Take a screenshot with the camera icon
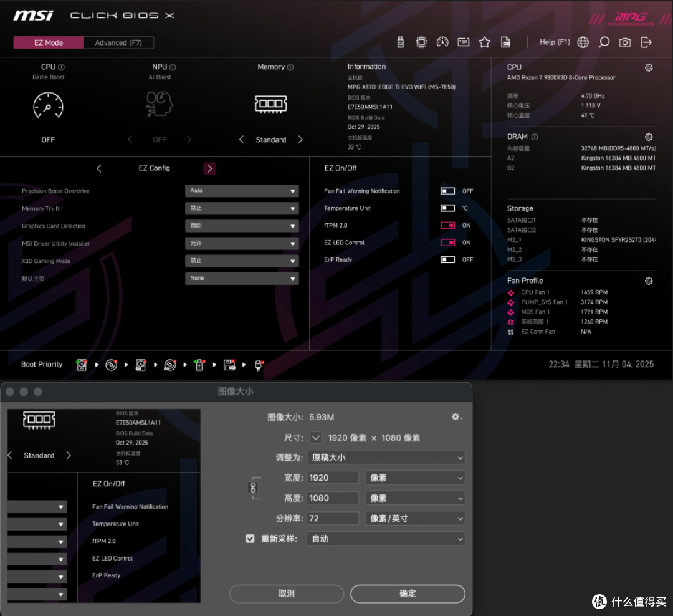This screenshot has width=673, height=616. (x=625, y=42)
